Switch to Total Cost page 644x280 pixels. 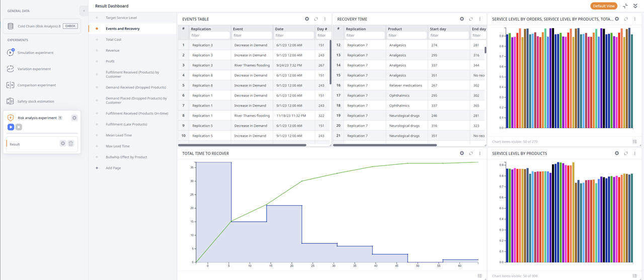point(113,39)
